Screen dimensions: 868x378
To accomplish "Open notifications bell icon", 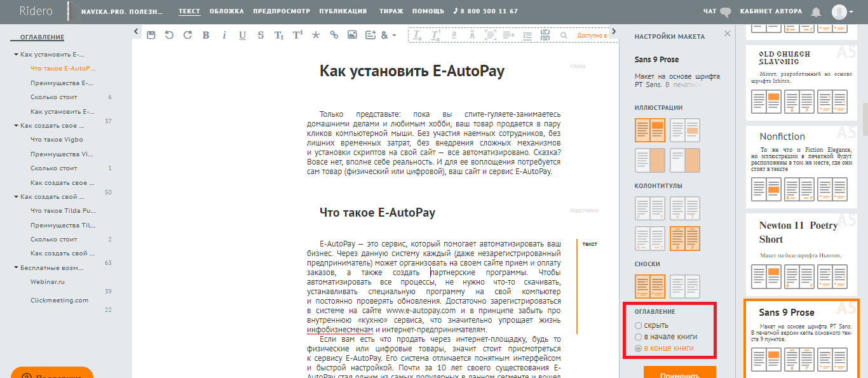I will tap(816, 12).
